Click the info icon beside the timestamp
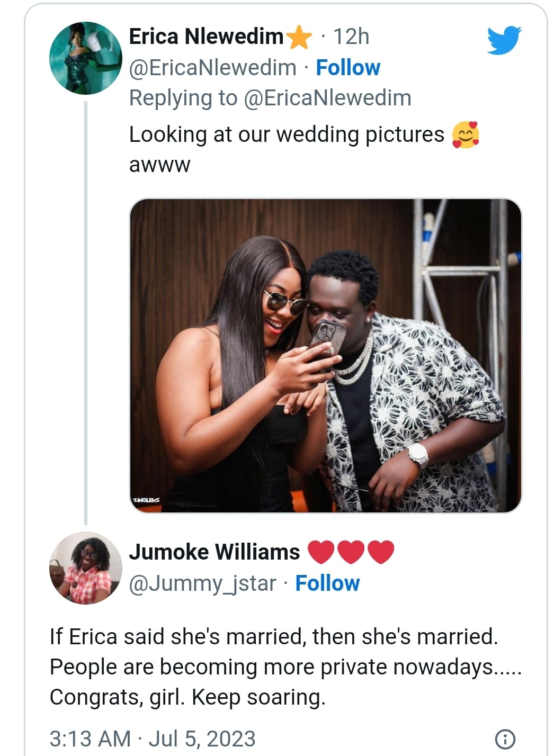This screenshot has width=554, height=756. pos(504,739)
